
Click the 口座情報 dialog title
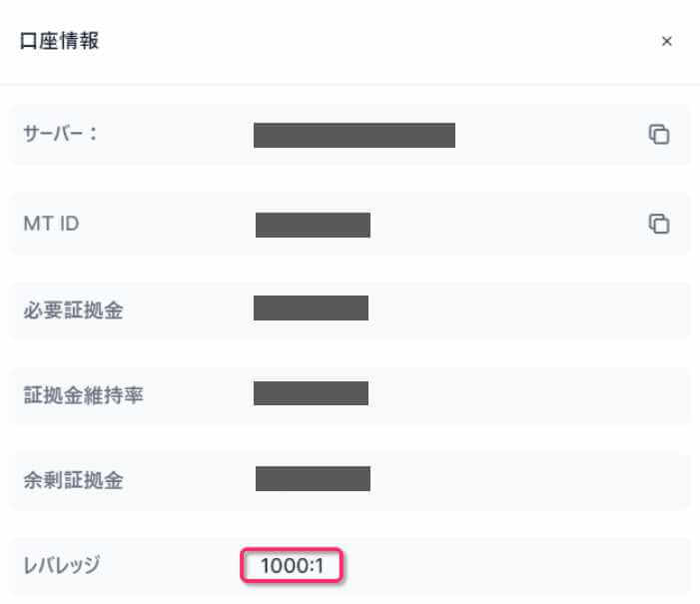tap(59, 42)
